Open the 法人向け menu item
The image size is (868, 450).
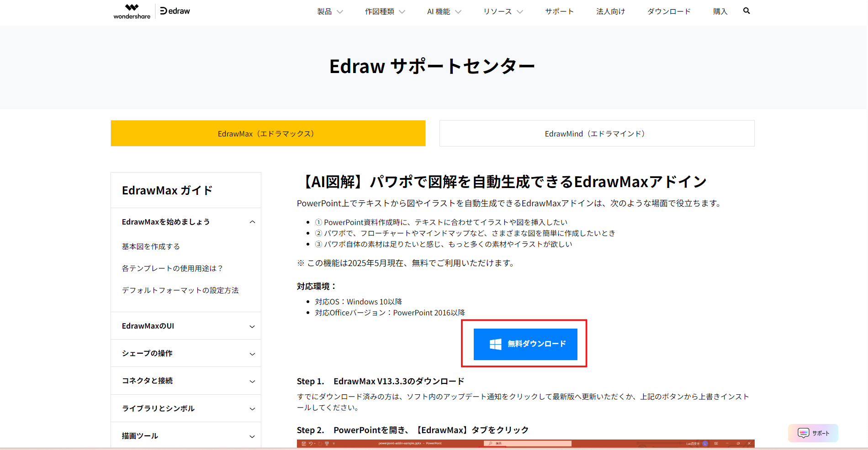tap(610, 11)
